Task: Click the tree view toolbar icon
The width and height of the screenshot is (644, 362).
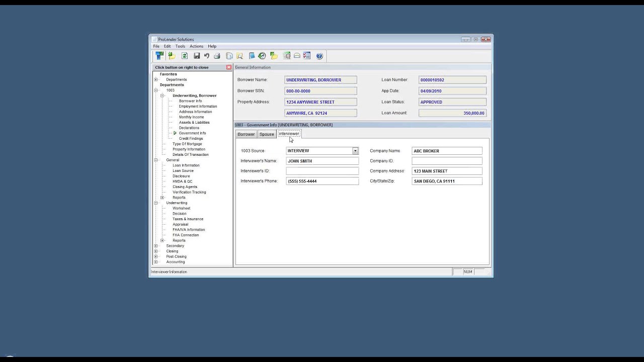Action: point(159,56)
